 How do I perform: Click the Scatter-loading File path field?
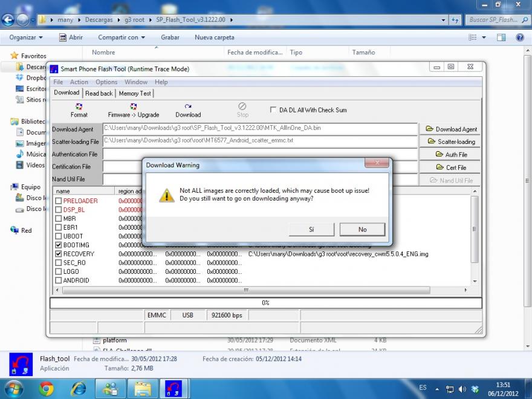[x=260, y=140]
